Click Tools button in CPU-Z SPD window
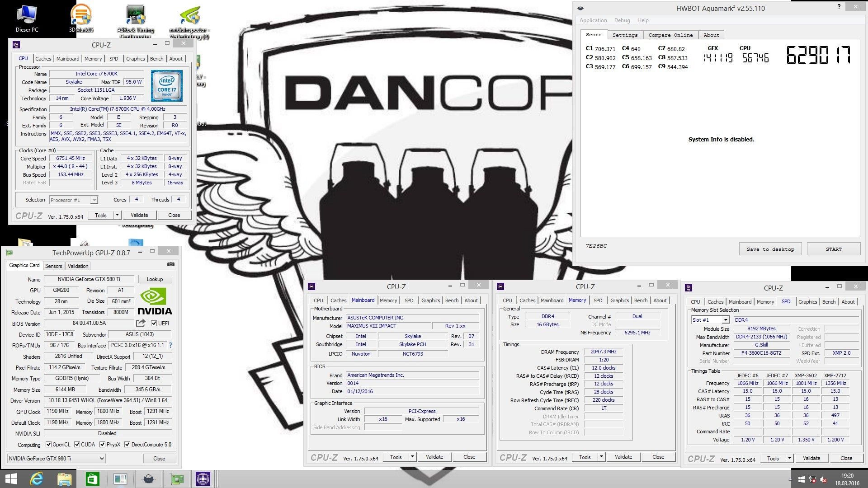The height and width of the screenshot is (488, 868). point(773,458)
